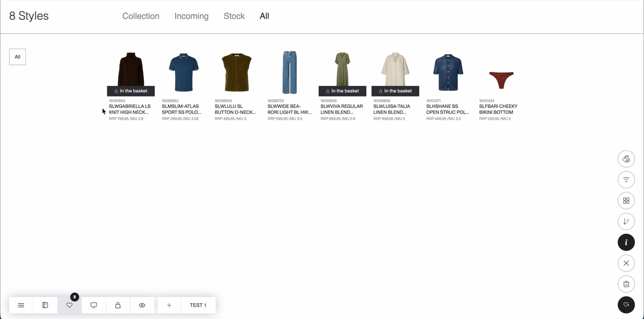The image size is (644, 319).
Task: Open the catalog book icon
Action: point(45,305)
